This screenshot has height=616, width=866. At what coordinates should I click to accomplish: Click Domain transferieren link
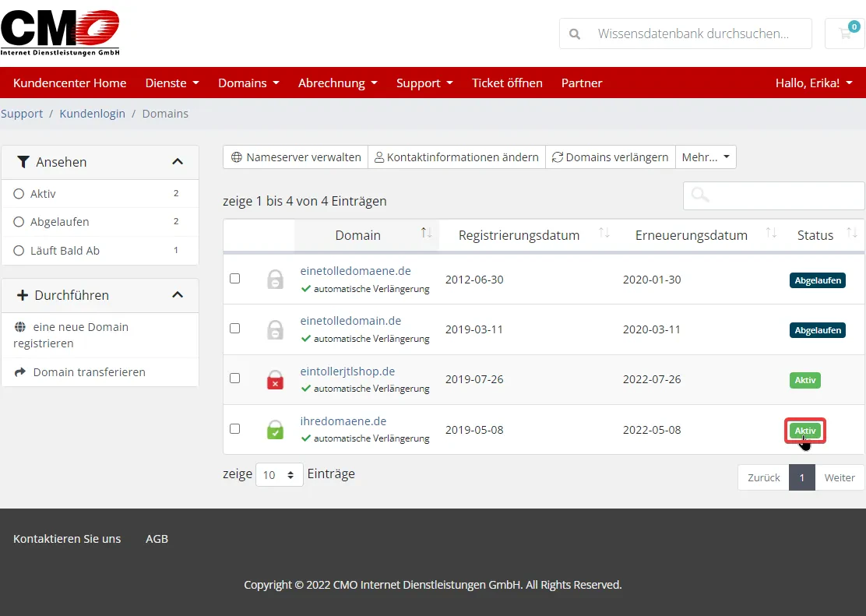click(89, 371)
